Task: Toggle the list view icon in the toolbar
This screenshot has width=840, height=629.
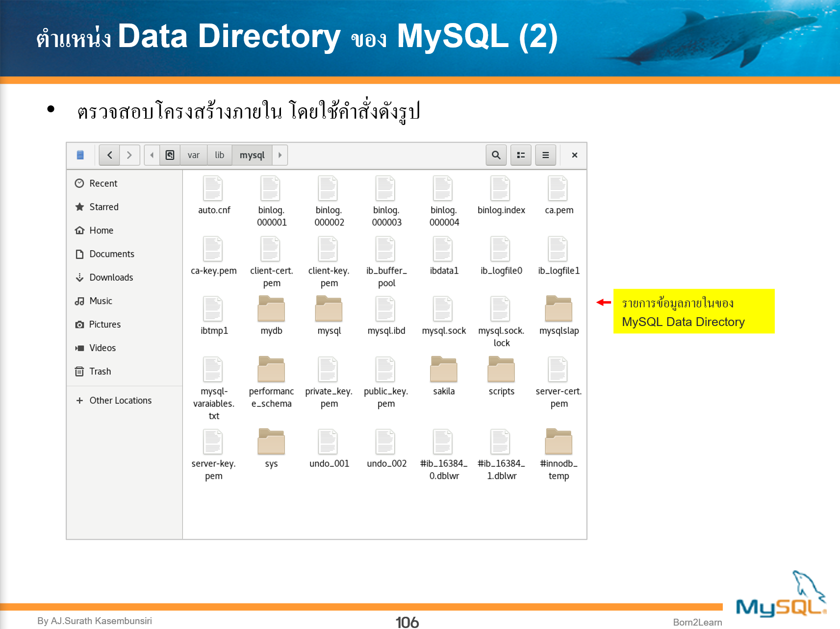Action: [520, 155]
